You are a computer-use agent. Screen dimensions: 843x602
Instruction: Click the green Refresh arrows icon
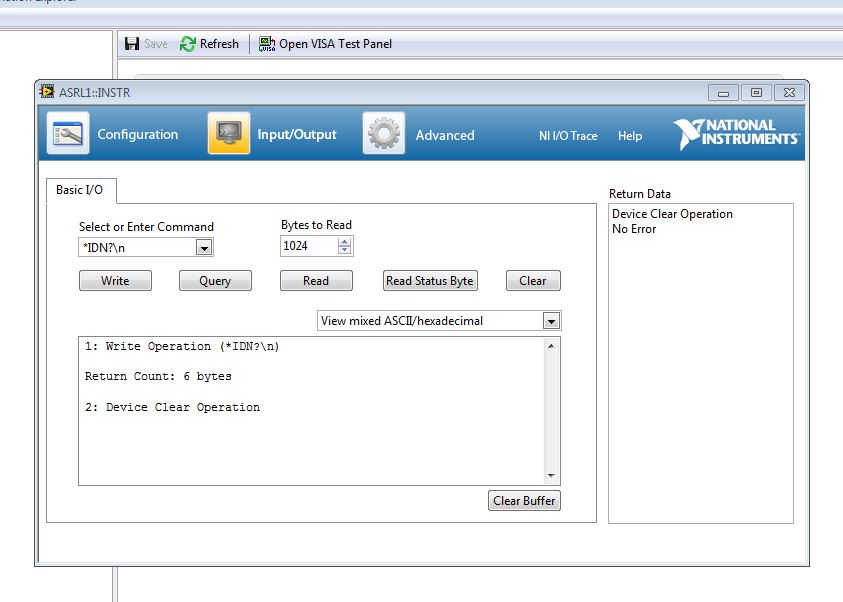click(x=188, y=44)
